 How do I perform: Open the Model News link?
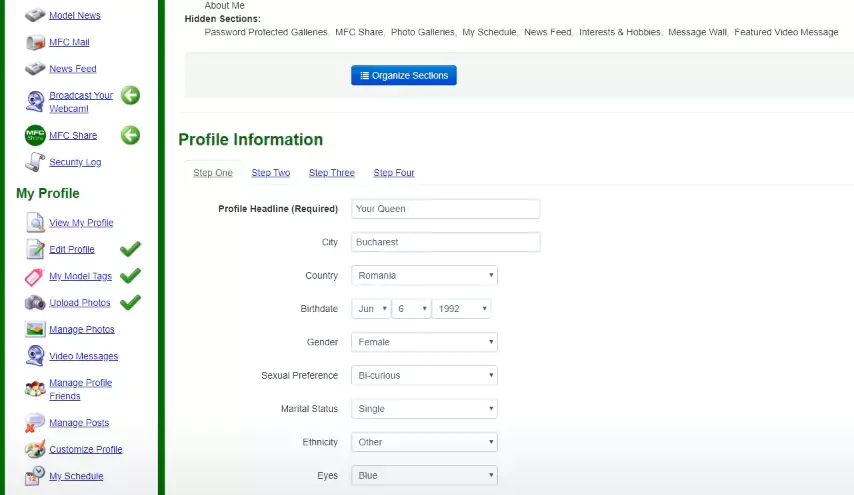pos(75,15)
